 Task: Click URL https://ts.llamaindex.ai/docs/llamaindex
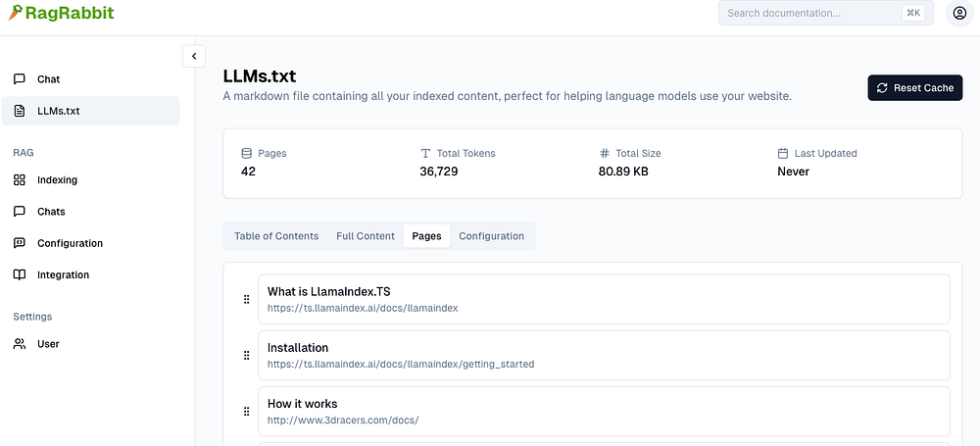(x=363, y=308)
